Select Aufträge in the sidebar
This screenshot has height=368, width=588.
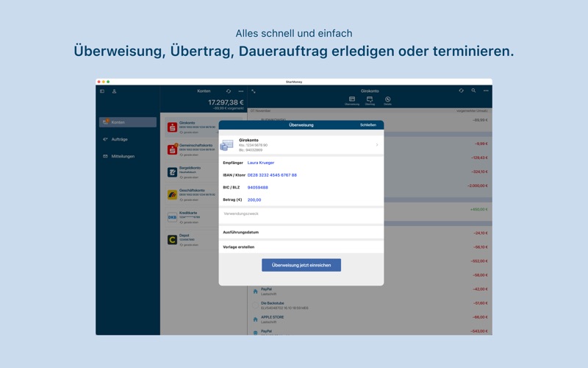click(119, 139)
